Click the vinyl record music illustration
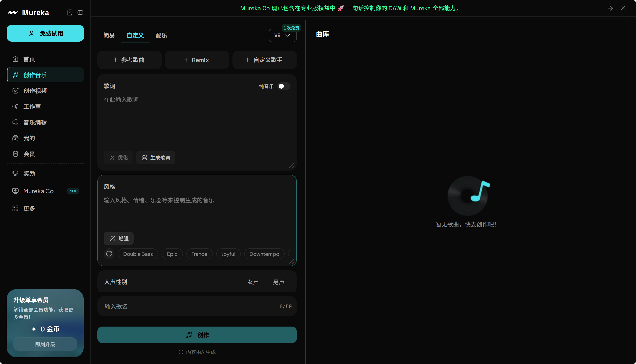 (468, 196)
